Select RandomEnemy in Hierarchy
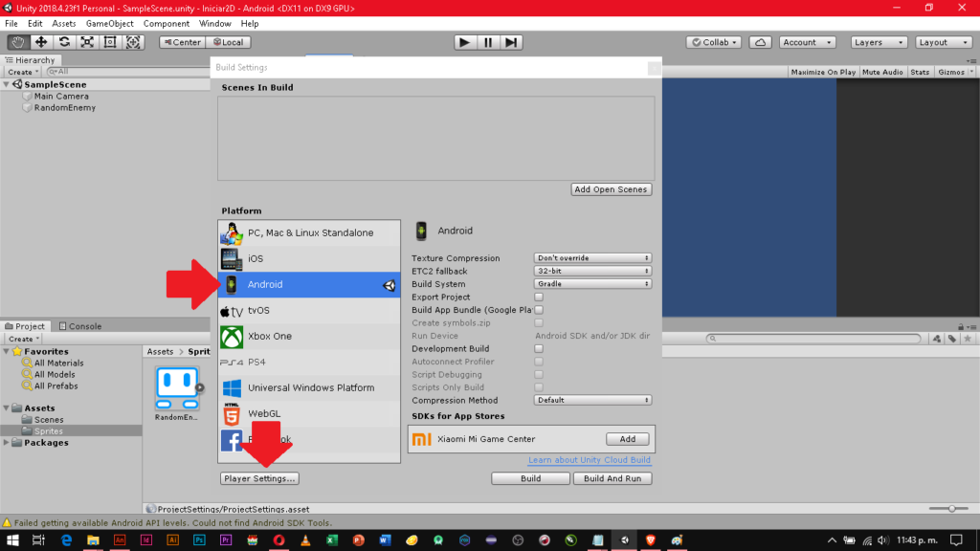Image resolution: width=980 pixels, height=551 pixels. pos(65,107)
